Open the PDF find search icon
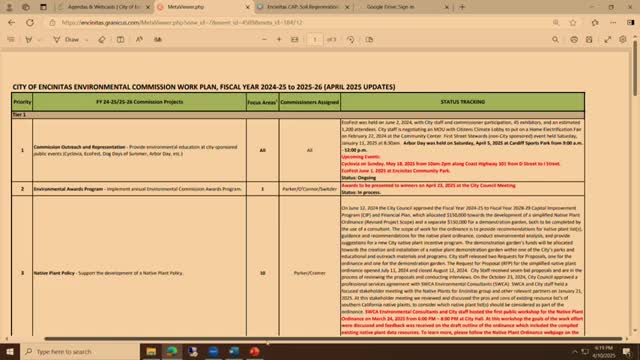 [555, 40]
